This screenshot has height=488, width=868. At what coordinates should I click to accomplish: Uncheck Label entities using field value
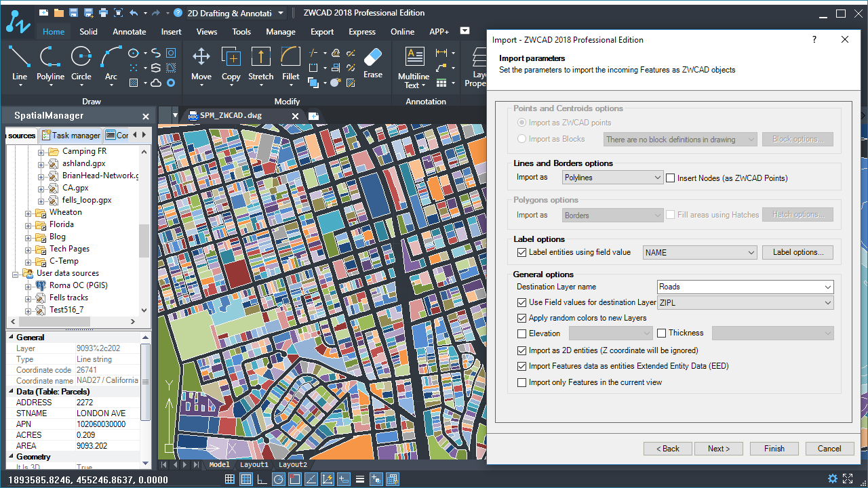(x=521, y=252)
